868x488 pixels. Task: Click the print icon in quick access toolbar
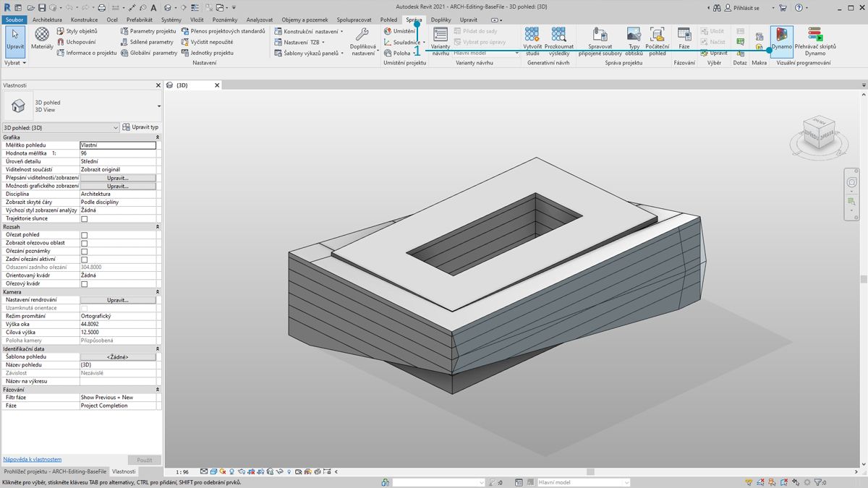pyautogui.click(x=101, y=7)
